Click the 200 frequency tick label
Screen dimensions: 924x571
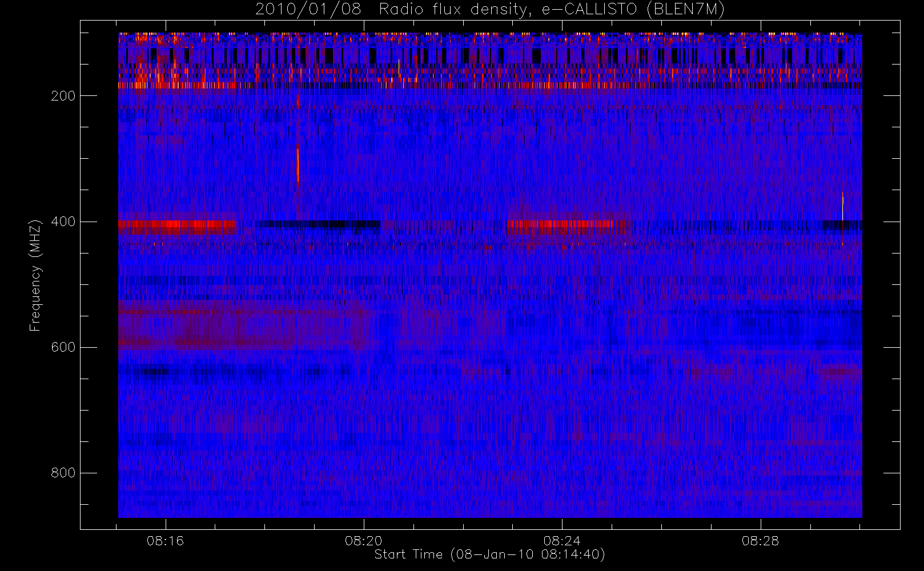63,96
